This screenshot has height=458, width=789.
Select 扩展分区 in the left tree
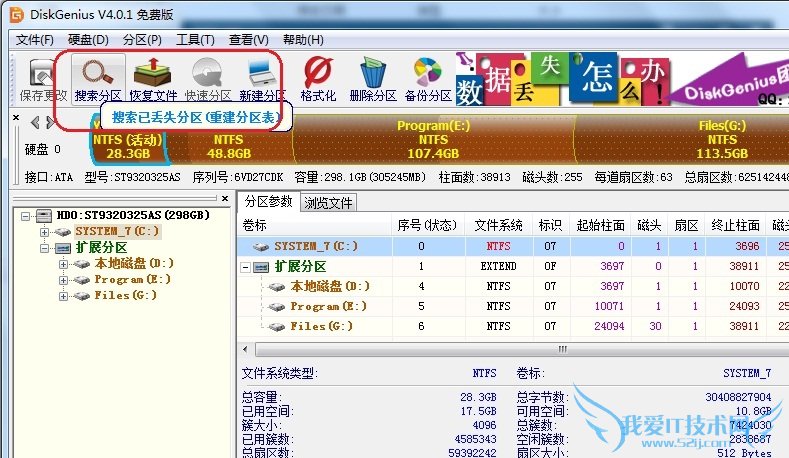click(101, 248)
